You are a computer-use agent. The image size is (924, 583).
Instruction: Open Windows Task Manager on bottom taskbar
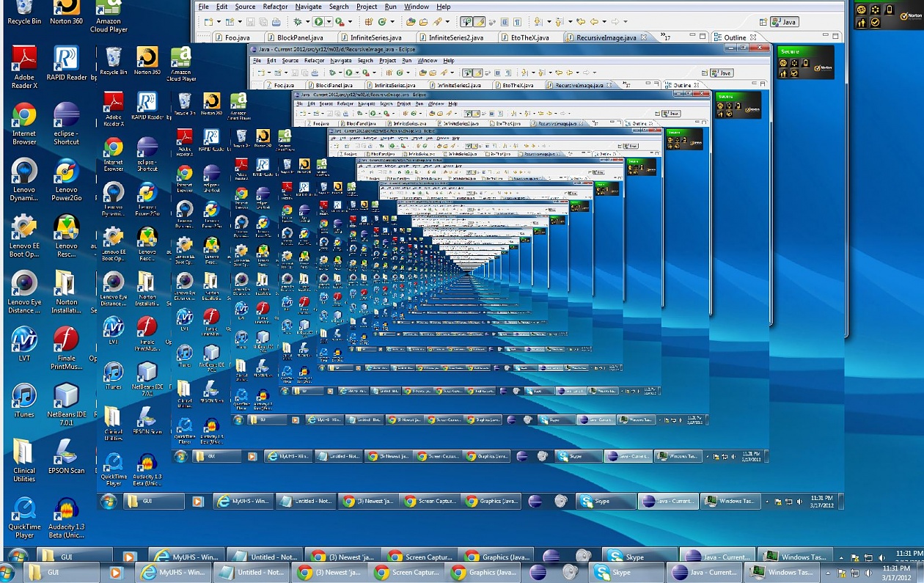click(x=782, y=572)
